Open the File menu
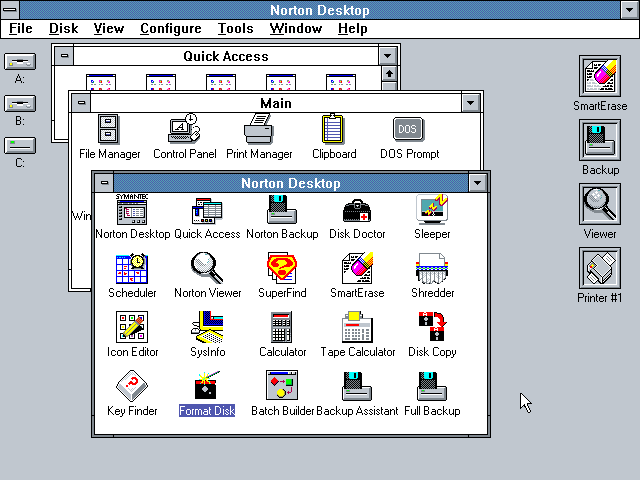Viewport: 640px width, 480px height. click(20, 29)
